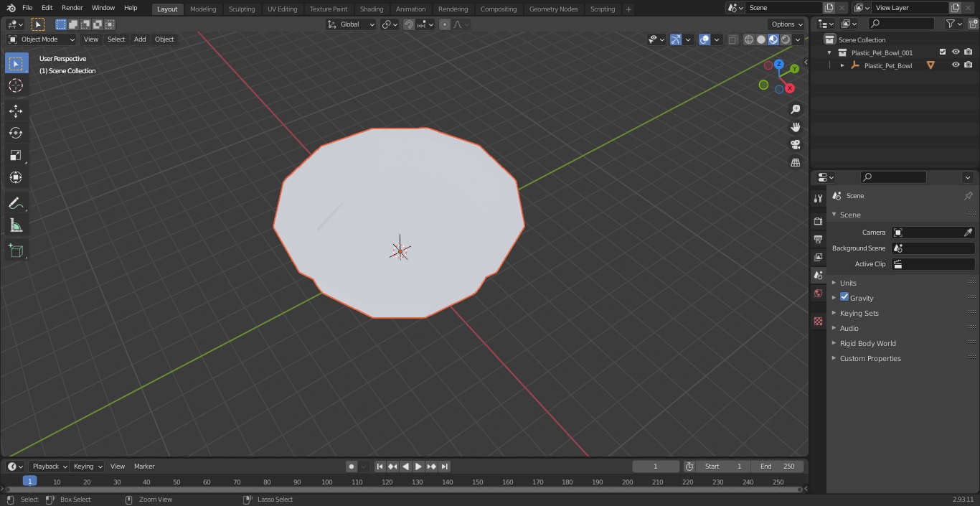980x506 pixels.
Task: Select the Annotate tool
Action: (x=16, y=204)
